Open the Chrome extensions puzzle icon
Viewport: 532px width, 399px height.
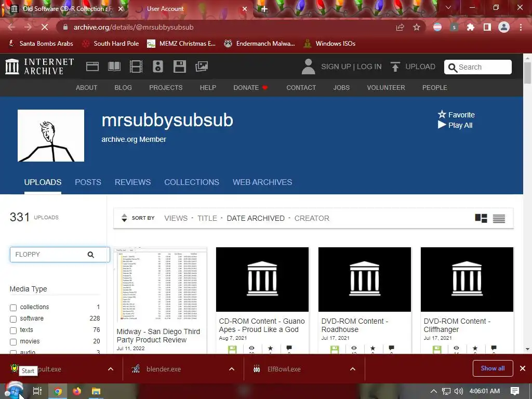click(x=470, y=27)
